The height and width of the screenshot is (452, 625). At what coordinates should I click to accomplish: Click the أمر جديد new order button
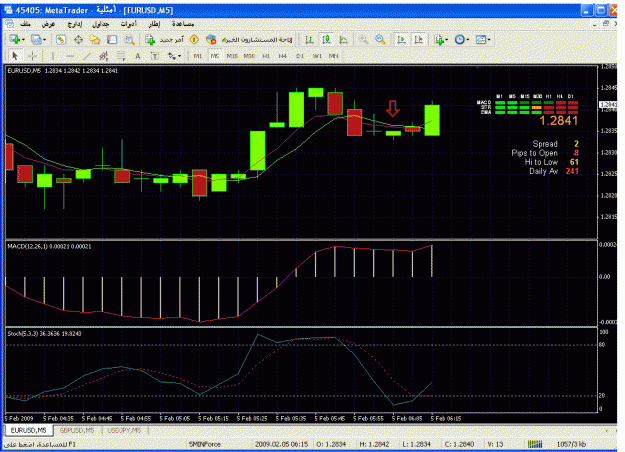tap(164, 39)
